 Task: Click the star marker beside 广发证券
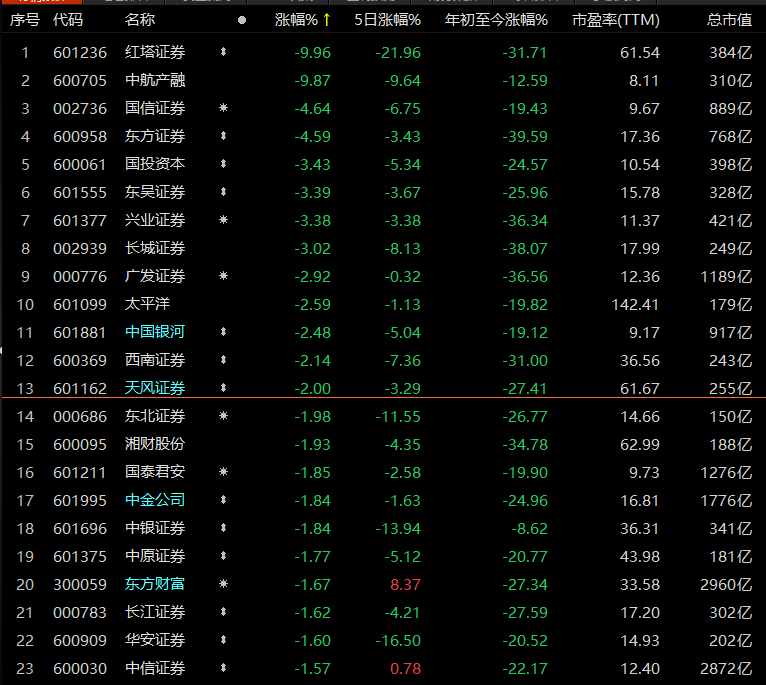tap(223, 276)
